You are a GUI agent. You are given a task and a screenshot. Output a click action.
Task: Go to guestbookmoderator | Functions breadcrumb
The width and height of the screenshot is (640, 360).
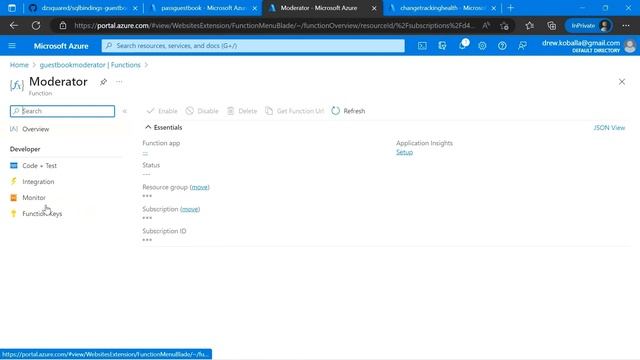(90, 65)
